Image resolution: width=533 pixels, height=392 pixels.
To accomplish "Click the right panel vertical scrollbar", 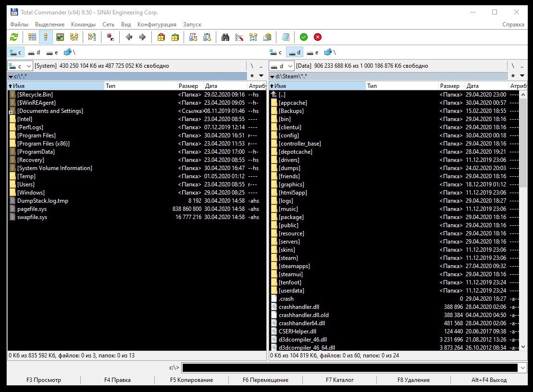I will pos(523,221).
